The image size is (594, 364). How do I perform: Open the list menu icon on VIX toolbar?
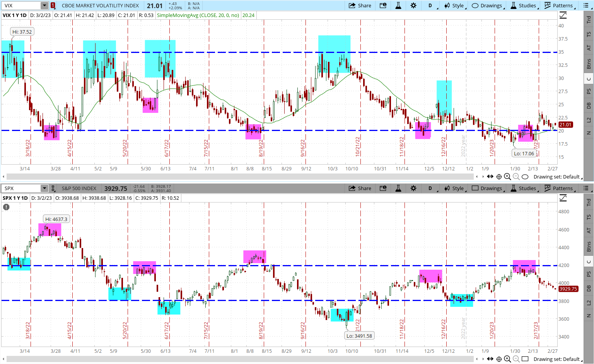click(x=586, y=5)
